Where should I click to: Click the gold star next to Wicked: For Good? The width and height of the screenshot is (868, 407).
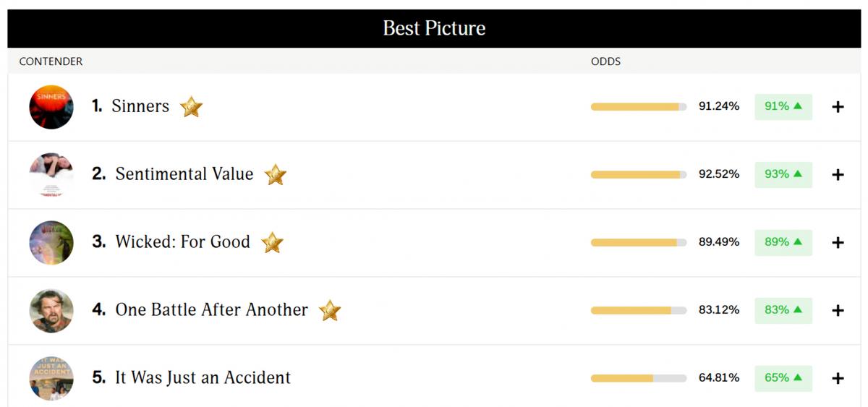point(272,242)
